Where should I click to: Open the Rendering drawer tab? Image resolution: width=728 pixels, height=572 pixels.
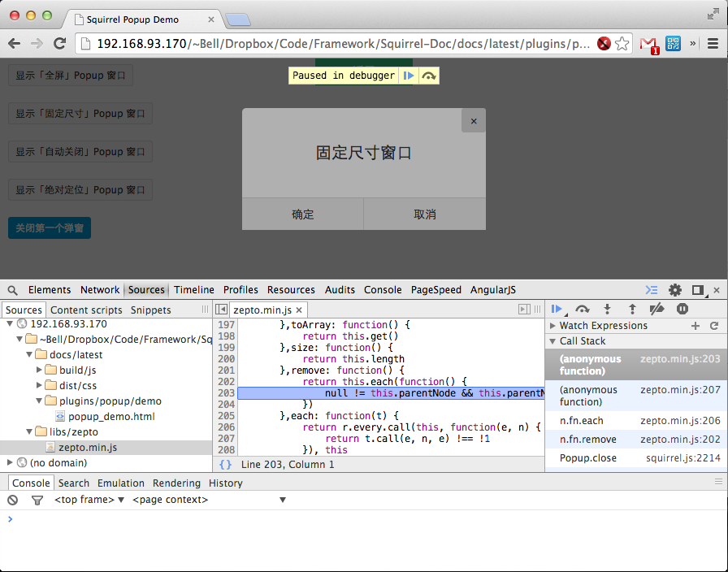coord(176,483)
